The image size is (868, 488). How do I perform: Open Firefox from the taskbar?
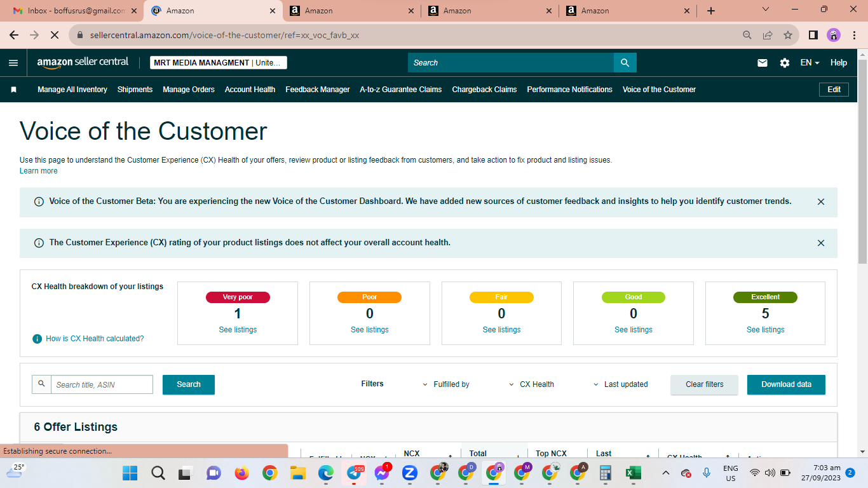pos(241,473)
